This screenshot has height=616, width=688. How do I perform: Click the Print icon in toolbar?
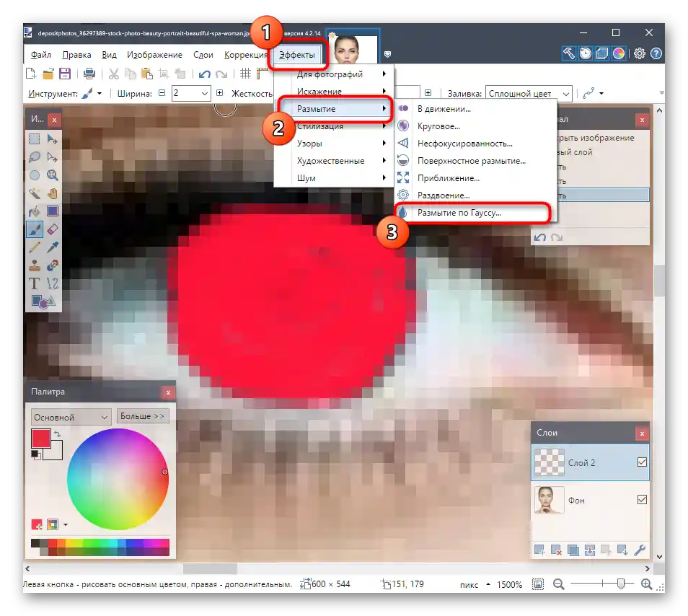(x=89, y=74)
